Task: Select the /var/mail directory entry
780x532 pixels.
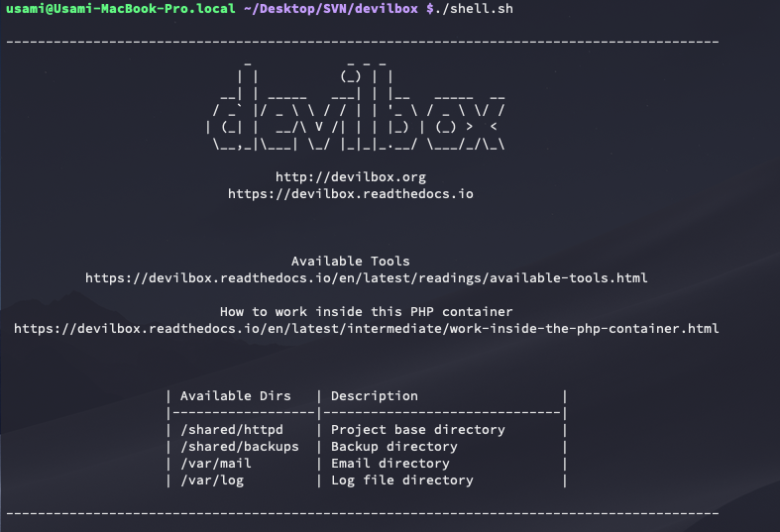Action: pos(216,464)
